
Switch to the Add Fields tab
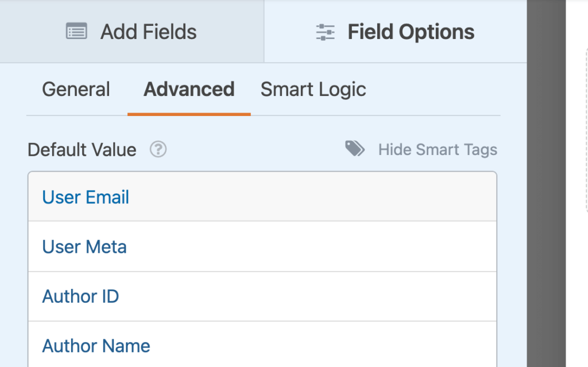(x=131, y=32)
